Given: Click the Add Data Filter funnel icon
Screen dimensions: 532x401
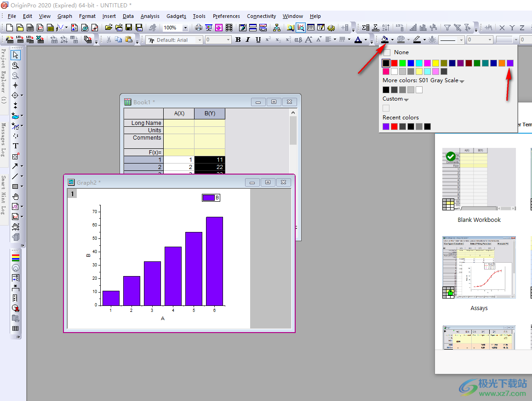Looking at the screenshot, I should [447, 28].
